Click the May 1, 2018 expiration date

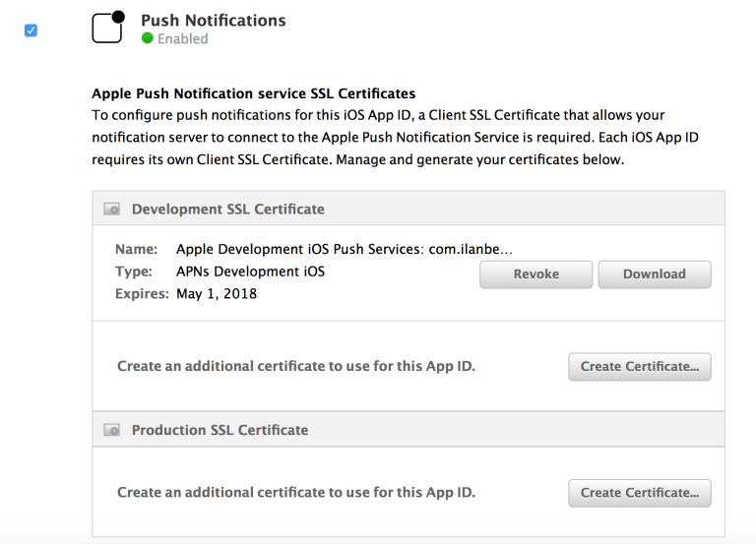tap(217, 293)
